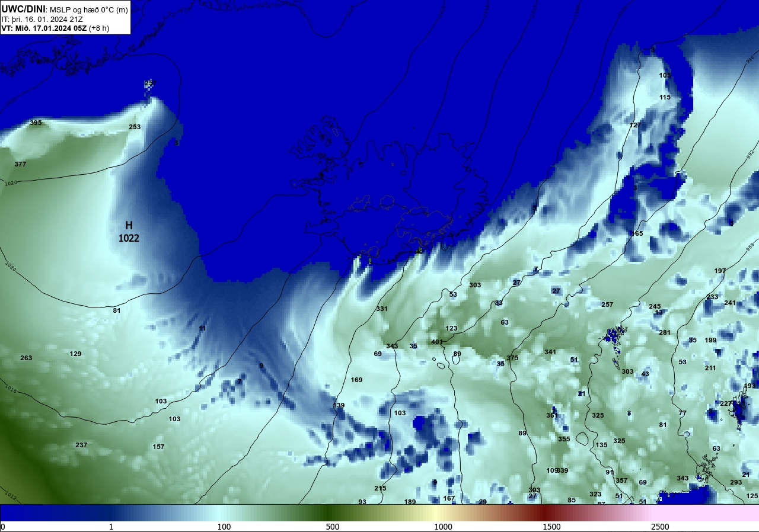
Task: Click the 281 height value
Action: 665,332
